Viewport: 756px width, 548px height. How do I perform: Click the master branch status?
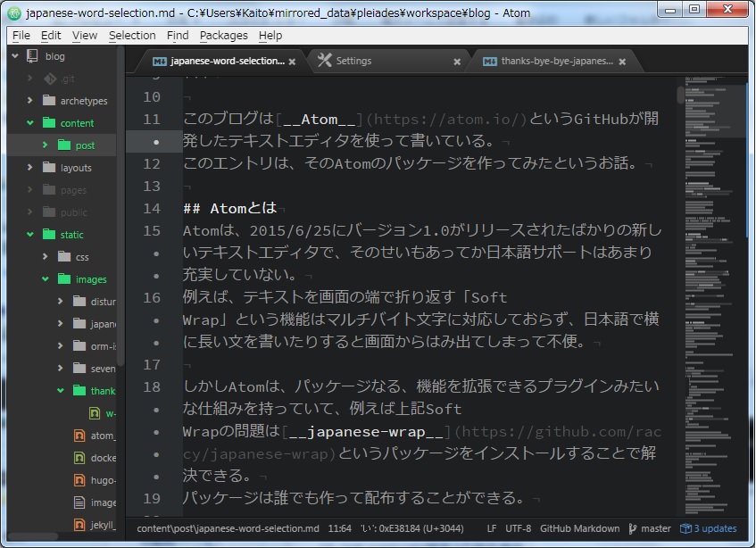[650, 528]
